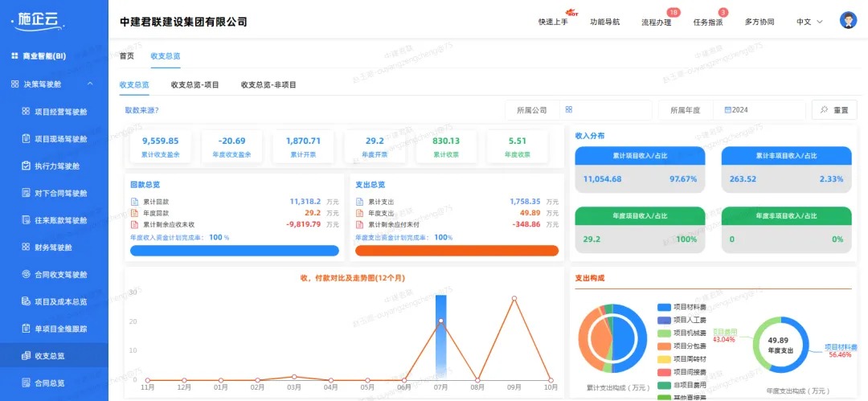868x401 pixels.
Task: Click the user avatar icon
Action: pyautogui.click(x=848, y=21)
